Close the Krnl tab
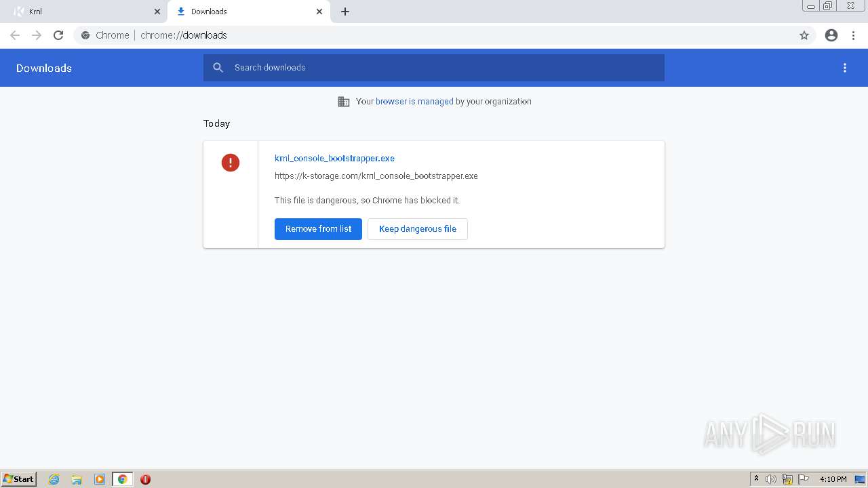The image size is (868, 488). coord(157,12)
